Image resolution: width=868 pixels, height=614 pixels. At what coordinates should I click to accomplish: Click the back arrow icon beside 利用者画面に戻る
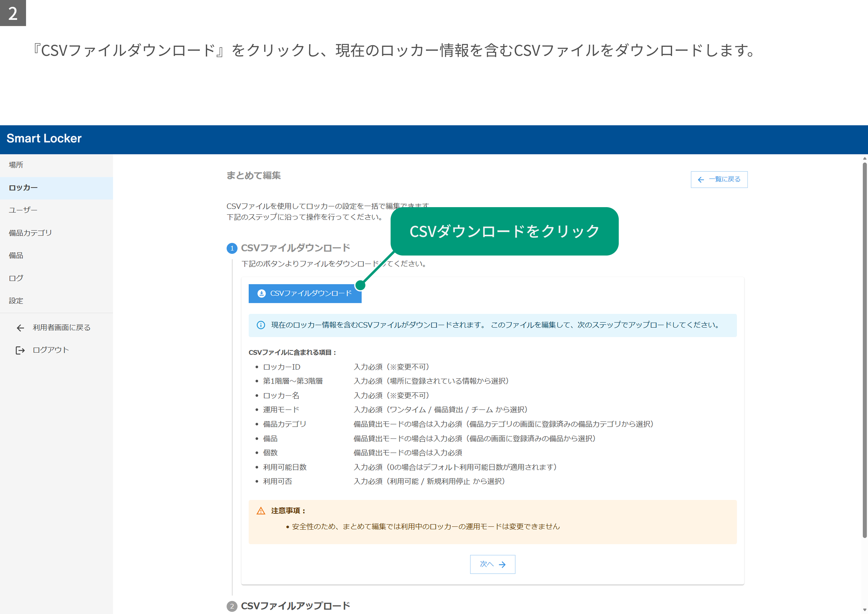tap(20, 328)
